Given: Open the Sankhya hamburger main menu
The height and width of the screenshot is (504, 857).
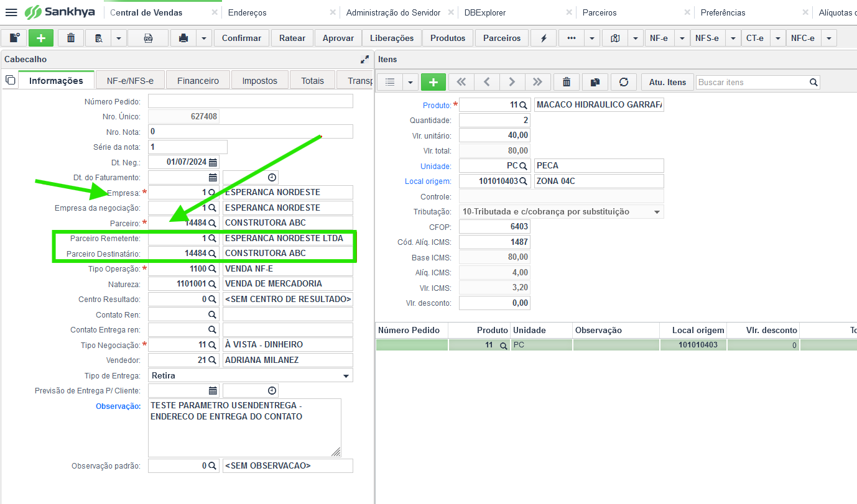Looking at the screenshot, I should (11, 12).
